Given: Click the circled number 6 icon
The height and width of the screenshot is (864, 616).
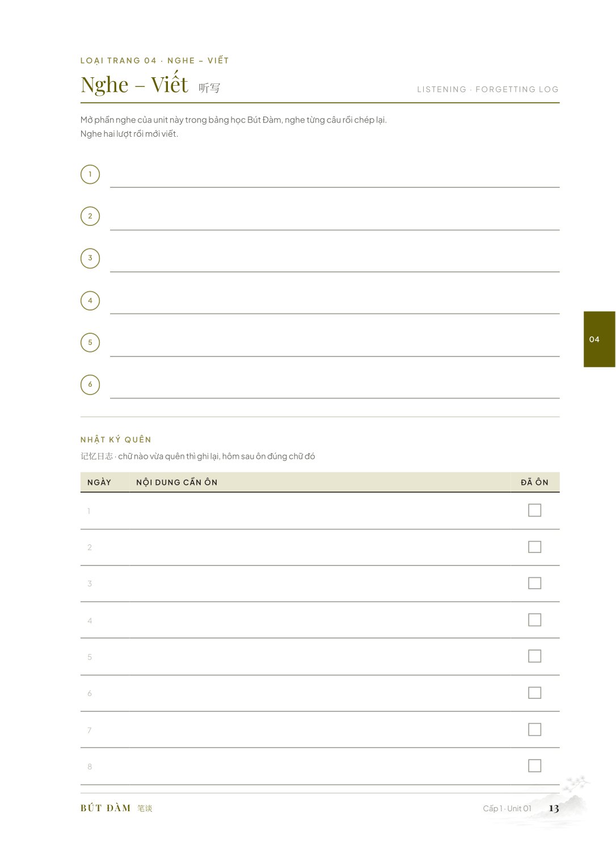Looking at the screenshot, I should click(x=90, y=384).
